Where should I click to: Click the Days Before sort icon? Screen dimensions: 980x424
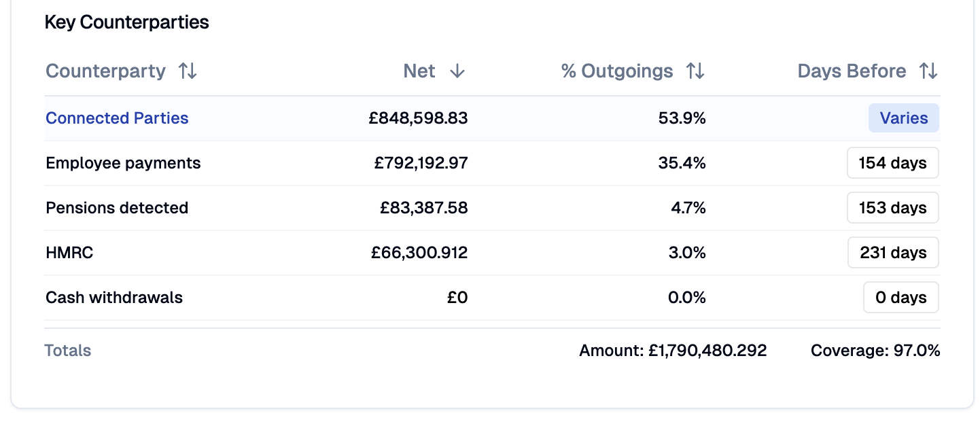point(928,71)
